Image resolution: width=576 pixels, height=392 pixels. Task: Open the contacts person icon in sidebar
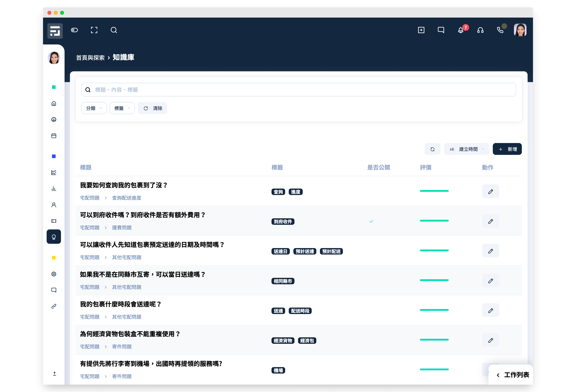54,205
